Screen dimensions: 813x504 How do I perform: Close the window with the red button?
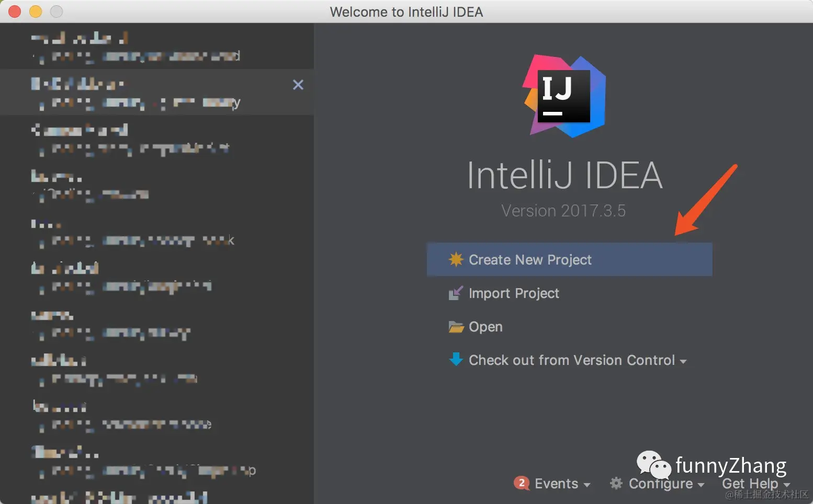(15, 12)
